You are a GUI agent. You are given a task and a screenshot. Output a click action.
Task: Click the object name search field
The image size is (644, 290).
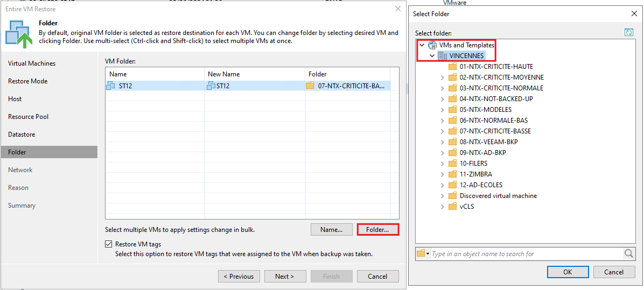527,254
